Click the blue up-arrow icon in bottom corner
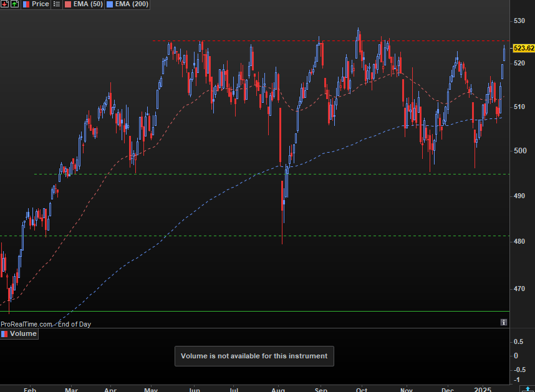Screen dimensions: 535x392 tap(528, 389)
